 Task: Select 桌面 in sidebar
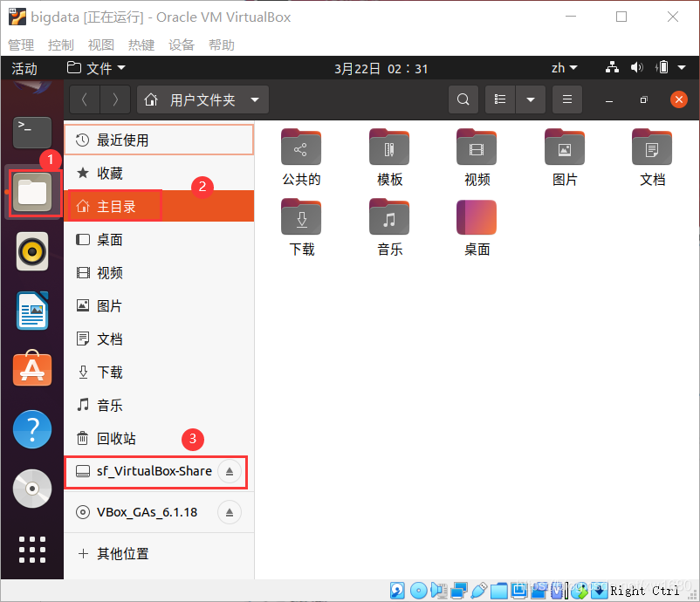click(159, 240)
